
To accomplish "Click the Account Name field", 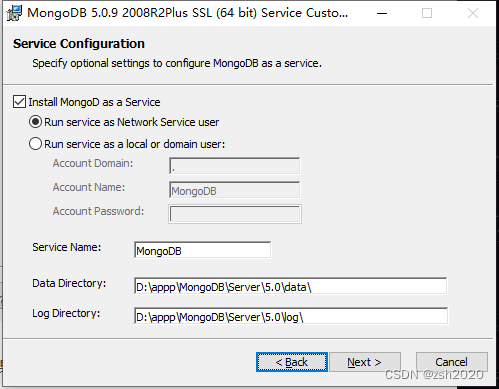I will point(235,190).
